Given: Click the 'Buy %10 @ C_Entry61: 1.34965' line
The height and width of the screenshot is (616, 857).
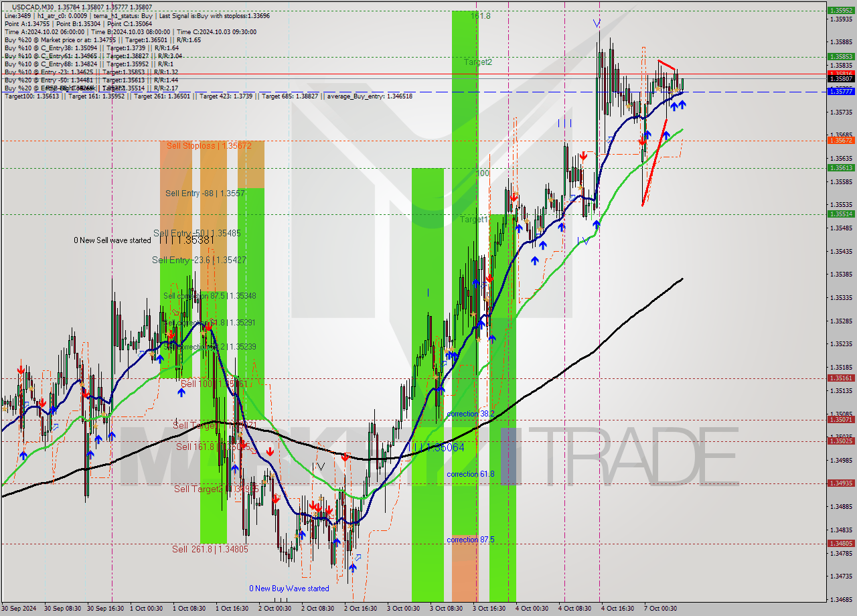Looking at the screenshot, I should [93, 56].
